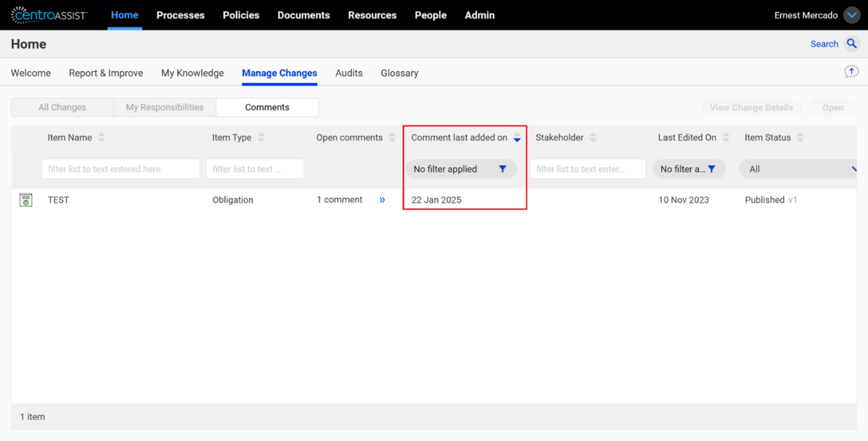Open the Policies menu

coord(241,15)
